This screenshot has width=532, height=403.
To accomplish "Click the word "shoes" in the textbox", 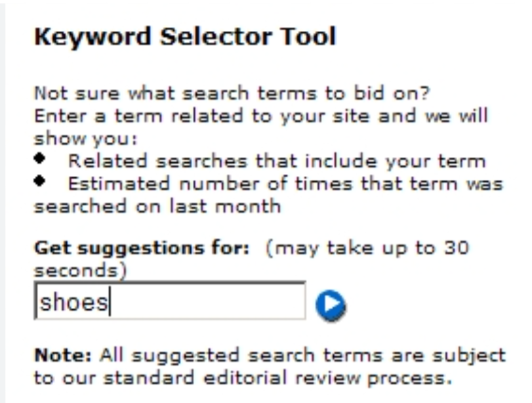I will point(73,302).
